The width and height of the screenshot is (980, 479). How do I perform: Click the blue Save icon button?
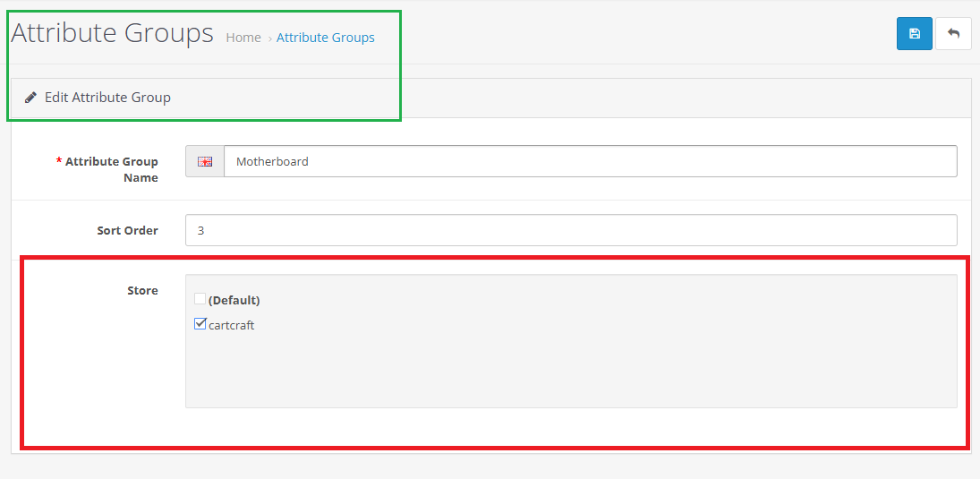tap(914, 34)
